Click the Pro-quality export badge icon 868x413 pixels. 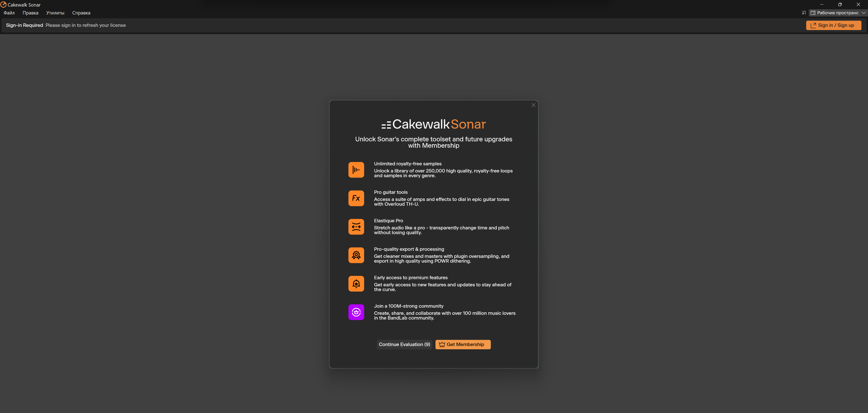[x=356, y=255]
